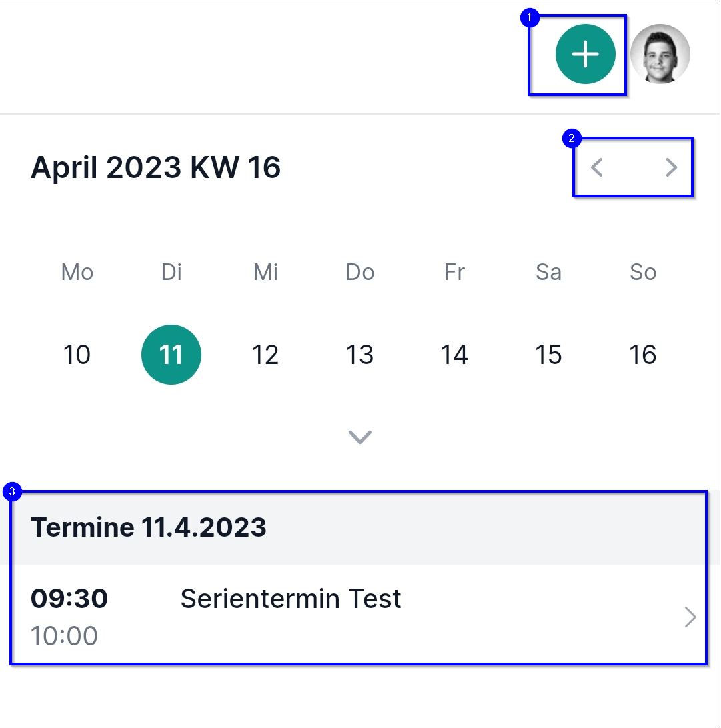Open the Serientermin Test appointment
Screen dimensions: 721x728
tap(291, 599)
